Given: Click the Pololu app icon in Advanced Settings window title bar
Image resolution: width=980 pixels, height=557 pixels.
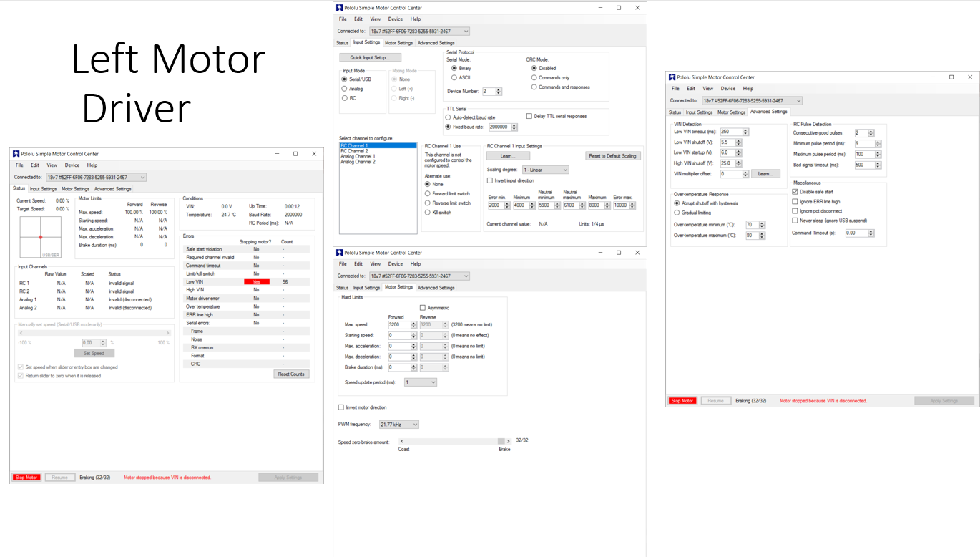Looking at the screenshot, I should pos(672,77).
